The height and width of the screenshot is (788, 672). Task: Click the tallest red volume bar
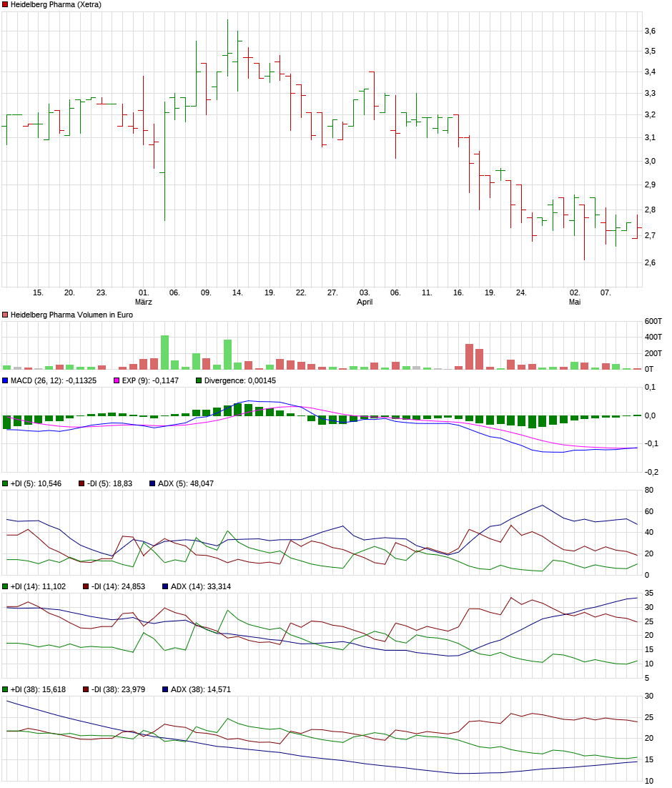(x=469, y=356)
